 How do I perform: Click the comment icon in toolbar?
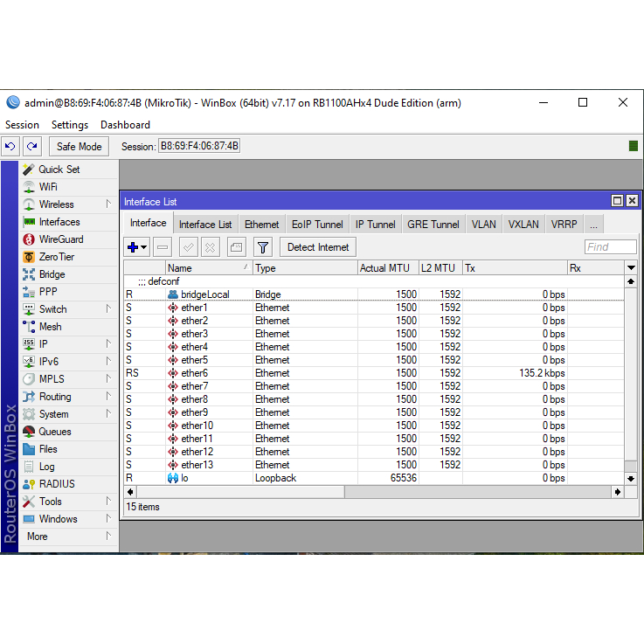click(x=237, y=247)
